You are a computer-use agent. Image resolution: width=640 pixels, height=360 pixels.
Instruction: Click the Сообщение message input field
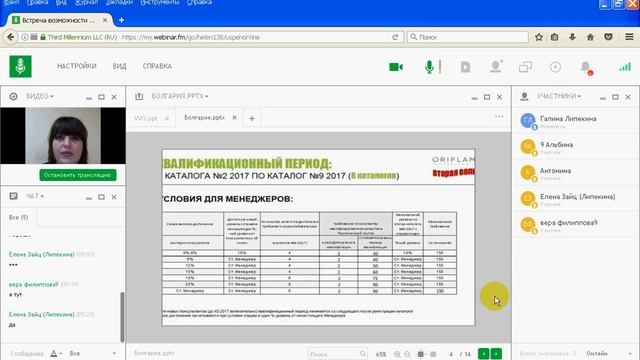pos(27,353)
